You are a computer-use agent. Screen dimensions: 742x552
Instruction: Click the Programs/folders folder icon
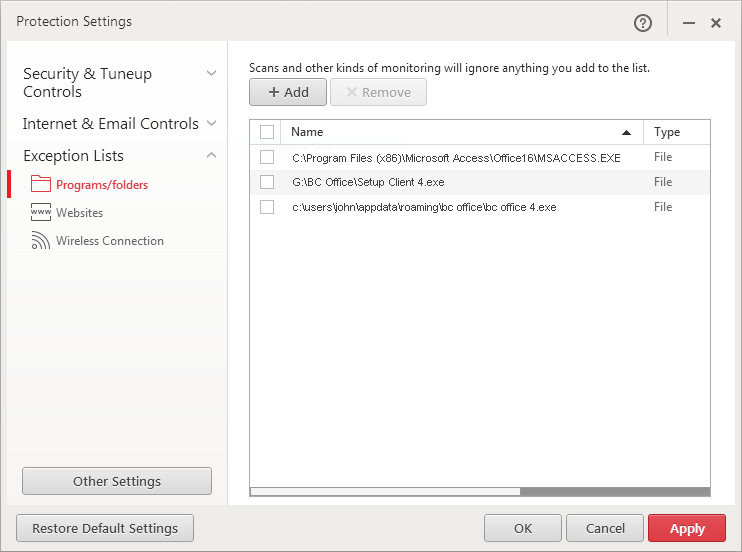pos(40,184)
